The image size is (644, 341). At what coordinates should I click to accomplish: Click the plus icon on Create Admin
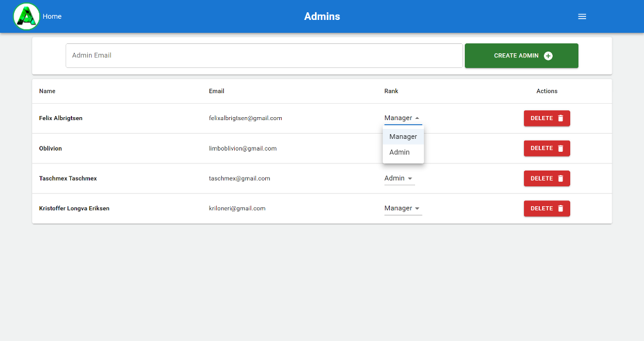coord(548,56)
